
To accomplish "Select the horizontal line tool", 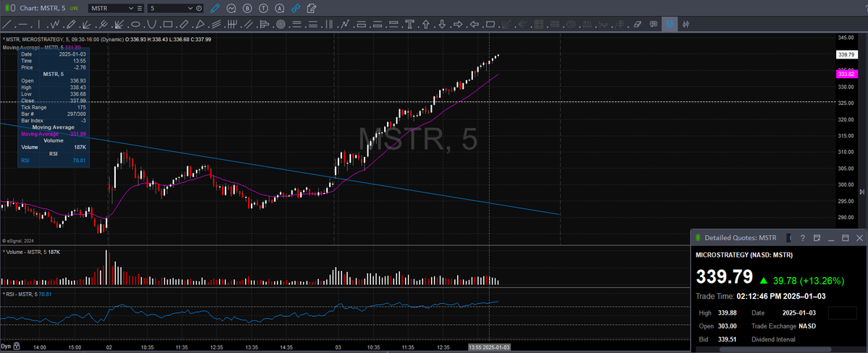I will coord(23,25).
